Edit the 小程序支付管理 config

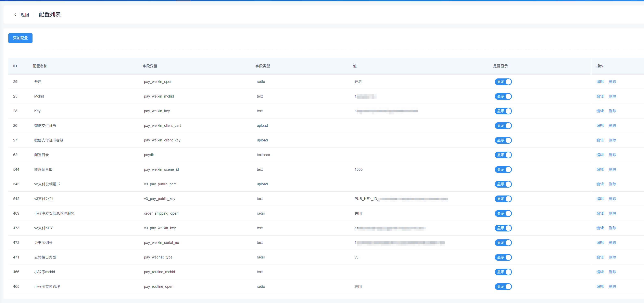tap(600, 287)
